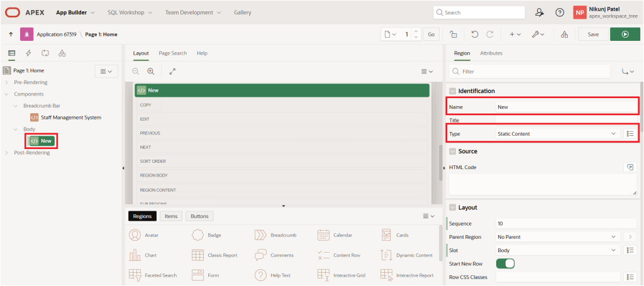Viewport: 644px width, 286px height.
Task: Open the Type Static Content dropdown
Action: point(557,133)
